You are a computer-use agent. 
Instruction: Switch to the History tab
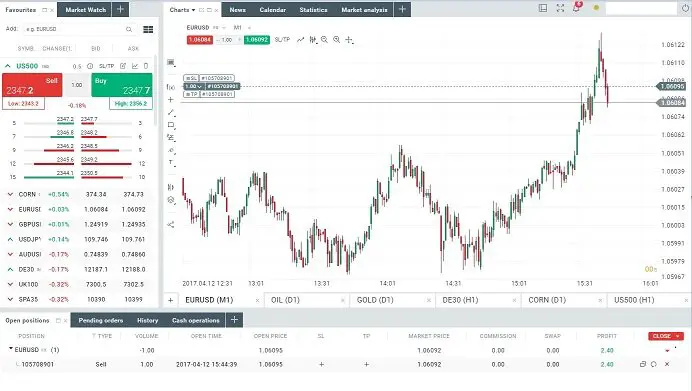pyautogui.click(x=147, y=320)
